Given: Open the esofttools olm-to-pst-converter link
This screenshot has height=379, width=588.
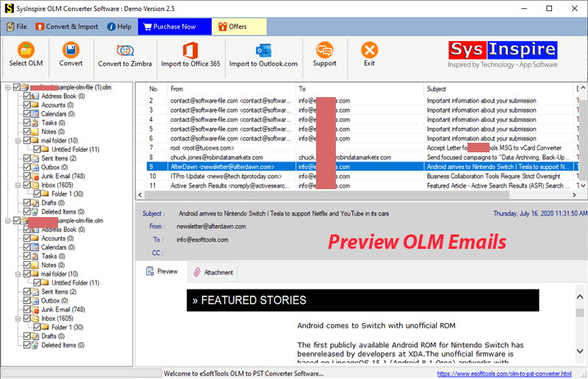Looking at the screenshot, I should [x=504, y=374].
